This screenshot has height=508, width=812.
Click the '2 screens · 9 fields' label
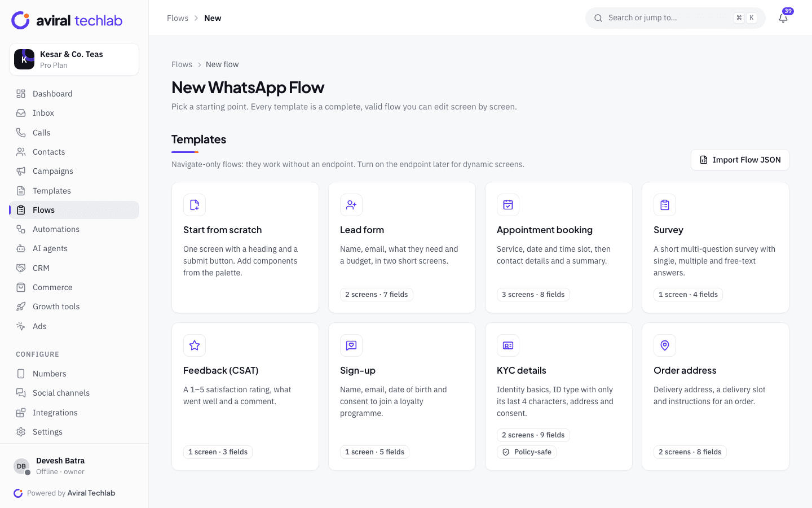pos(533,435)
